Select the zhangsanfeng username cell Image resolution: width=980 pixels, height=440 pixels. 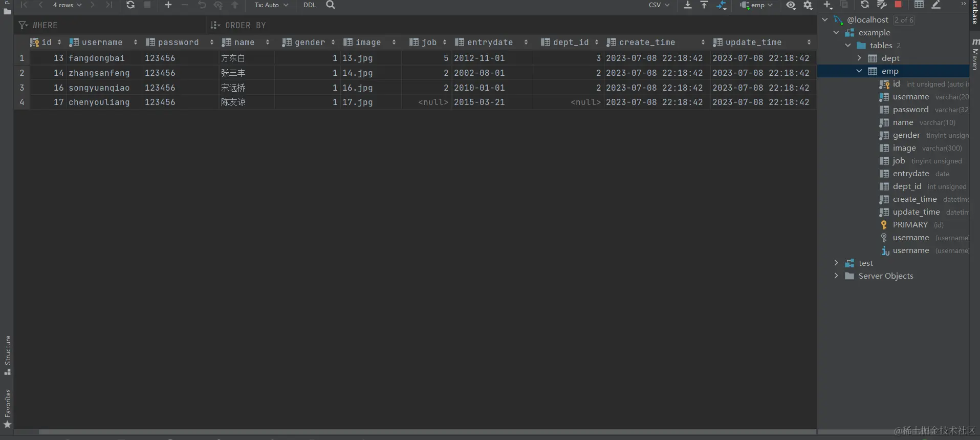click(x=104, y=73)
